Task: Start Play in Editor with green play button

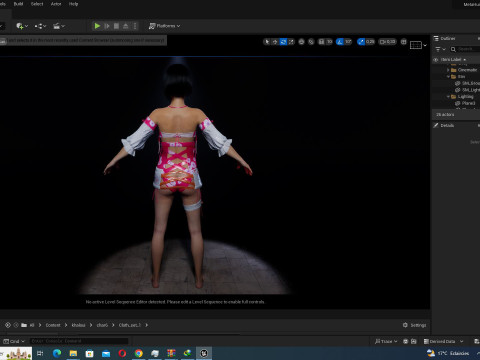Action: tap(97, 26)
